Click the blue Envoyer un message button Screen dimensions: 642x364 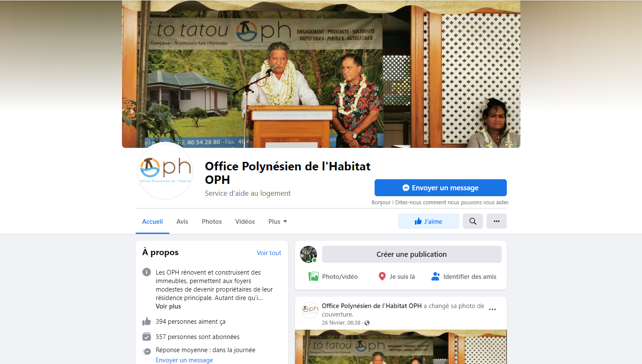click(441, 188)
